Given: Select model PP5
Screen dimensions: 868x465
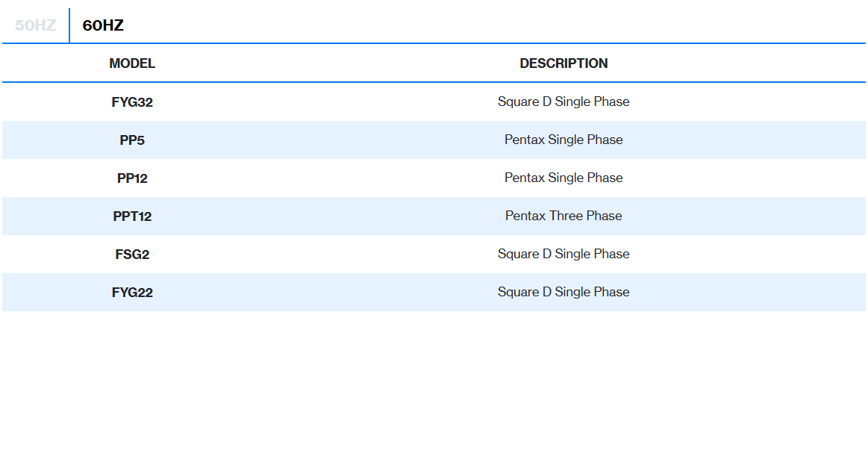Looking at the screenshot, I should (x=132, y=140).
